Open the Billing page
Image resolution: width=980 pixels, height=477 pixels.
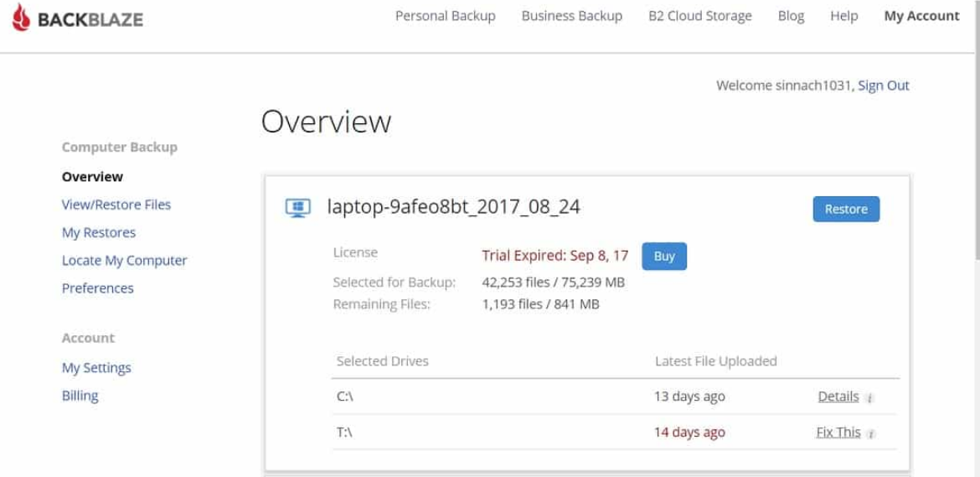pos(80,396)
